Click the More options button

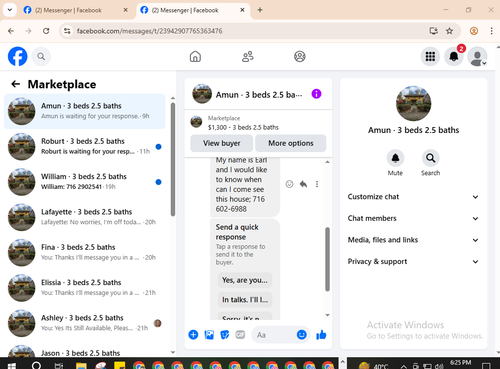pos(291,143)
